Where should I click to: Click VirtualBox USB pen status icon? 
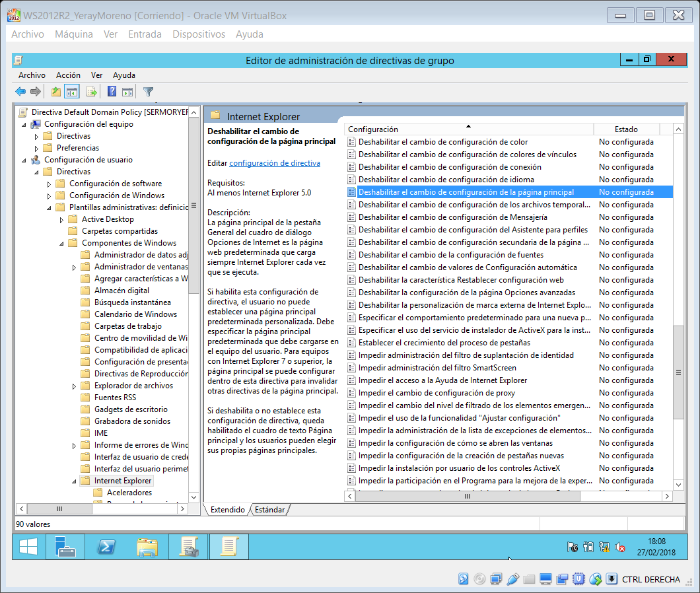(x=512, y=580)
